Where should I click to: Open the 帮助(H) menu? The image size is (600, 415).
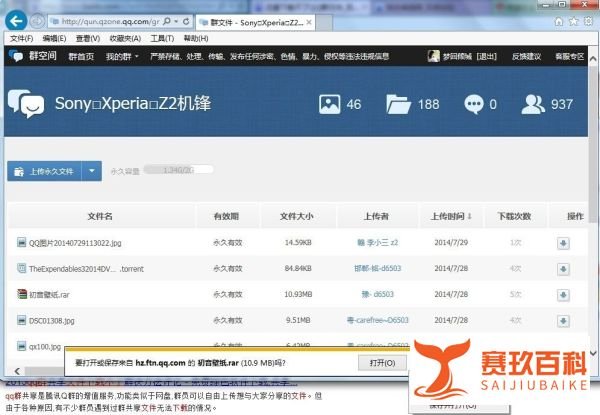[x=196, y=39]
